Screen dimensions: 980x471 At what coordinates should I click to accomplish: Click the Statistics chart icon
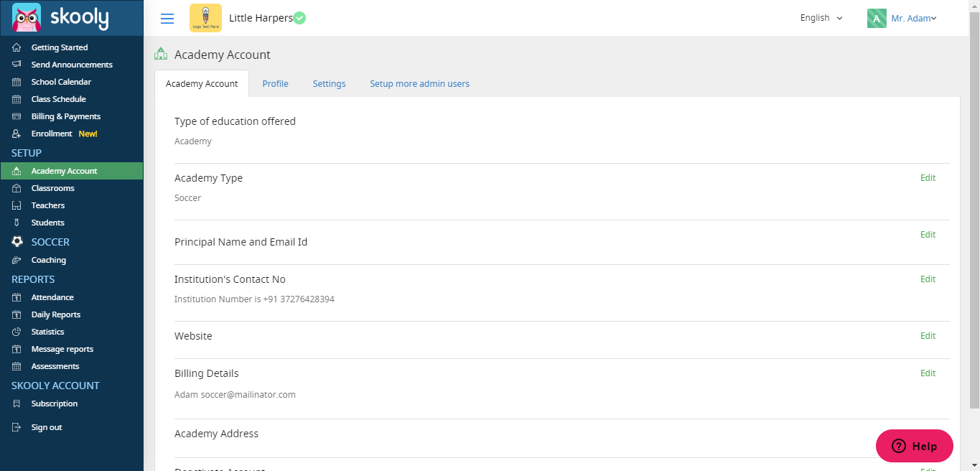coord(17,332)
